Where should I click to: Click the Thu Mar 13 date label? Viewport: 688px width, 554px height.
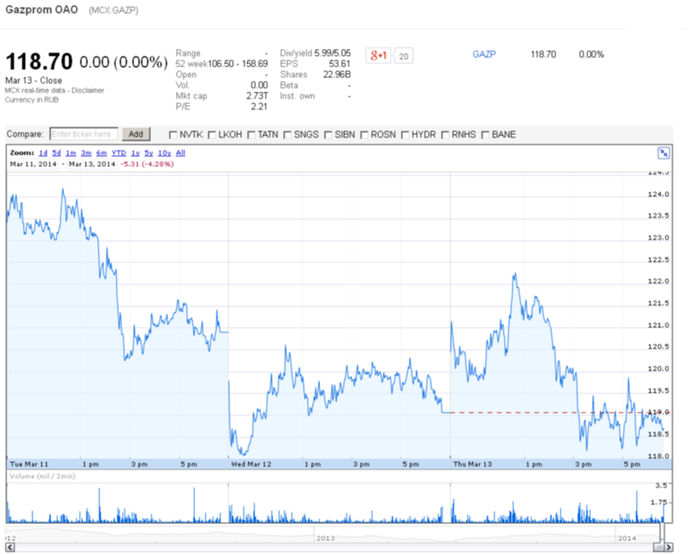click(473, 464)
